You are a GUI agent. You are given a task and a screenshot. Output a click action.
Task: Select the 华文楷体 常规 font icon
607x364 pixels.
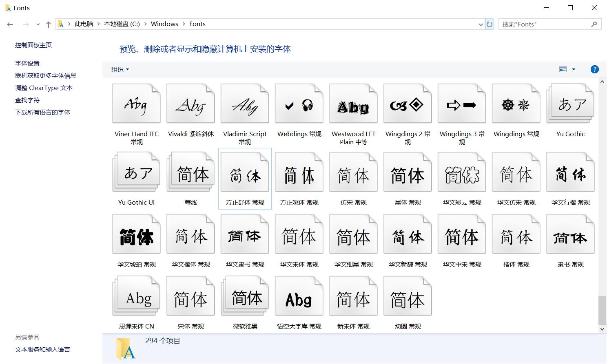[x=191, y=234]
